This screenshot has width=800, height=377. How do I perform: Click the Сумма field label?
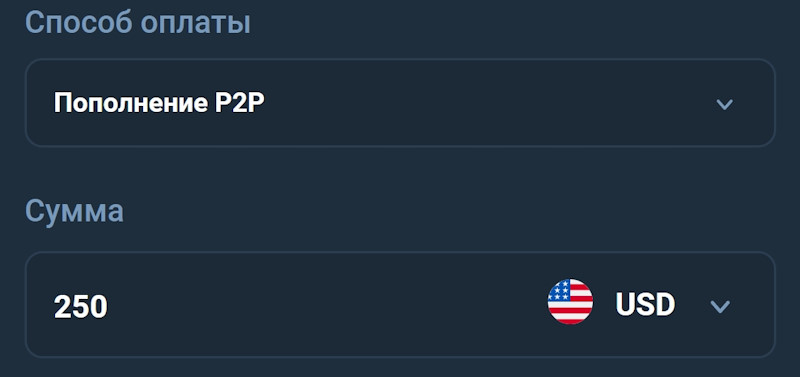tap(74, 211)
